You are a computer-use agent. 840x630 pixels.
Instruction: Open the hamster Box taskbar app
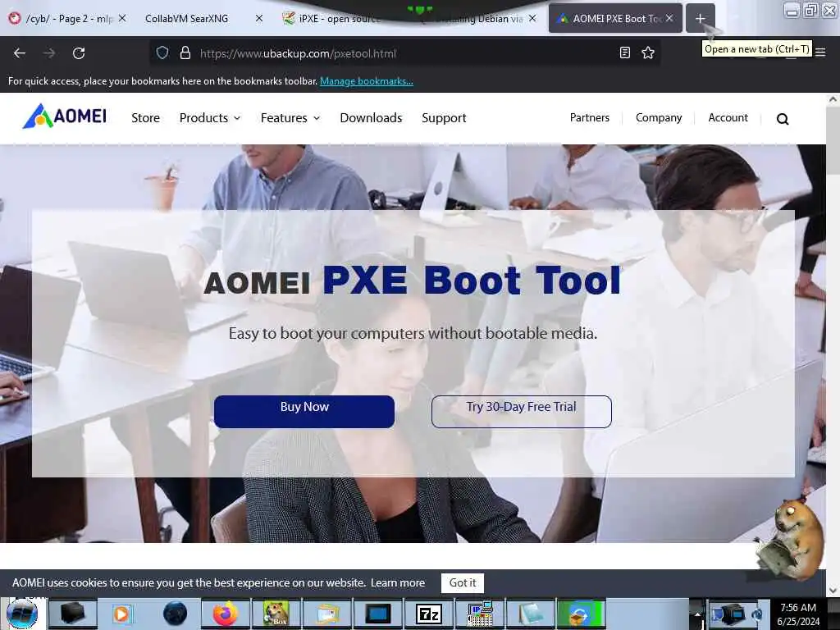coord(276,614)
